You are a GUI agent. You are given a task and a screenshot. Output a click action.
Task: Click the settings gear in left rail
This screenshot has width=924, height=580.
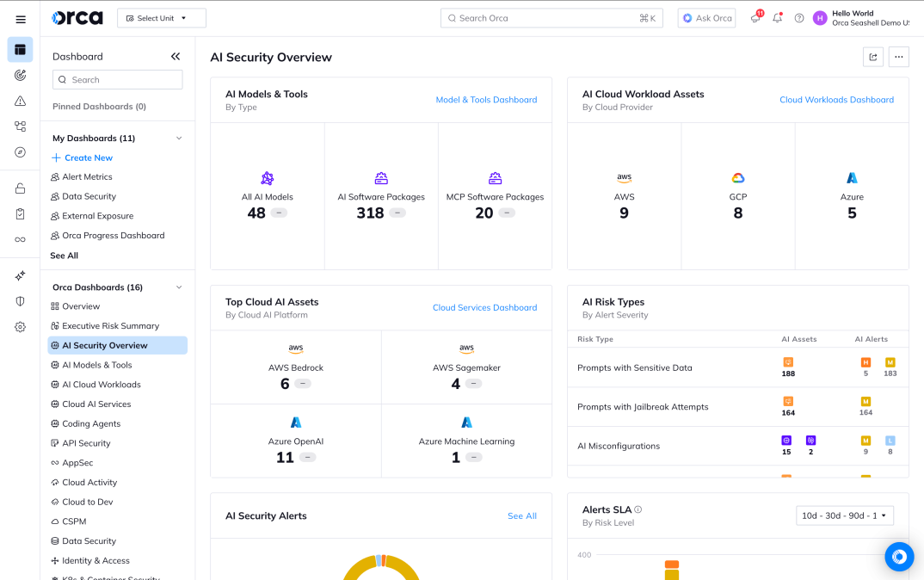pos(21,327)
